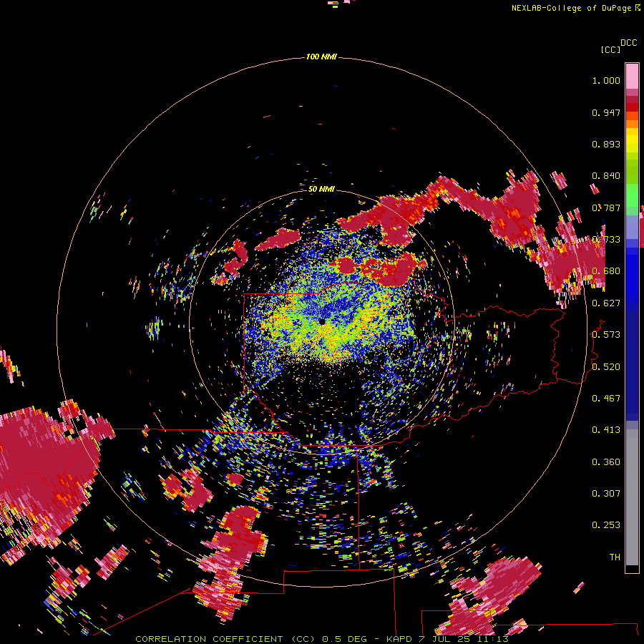Select the 0.520 scale value
This screenshot has height=644, width=644.
point(606,367)
